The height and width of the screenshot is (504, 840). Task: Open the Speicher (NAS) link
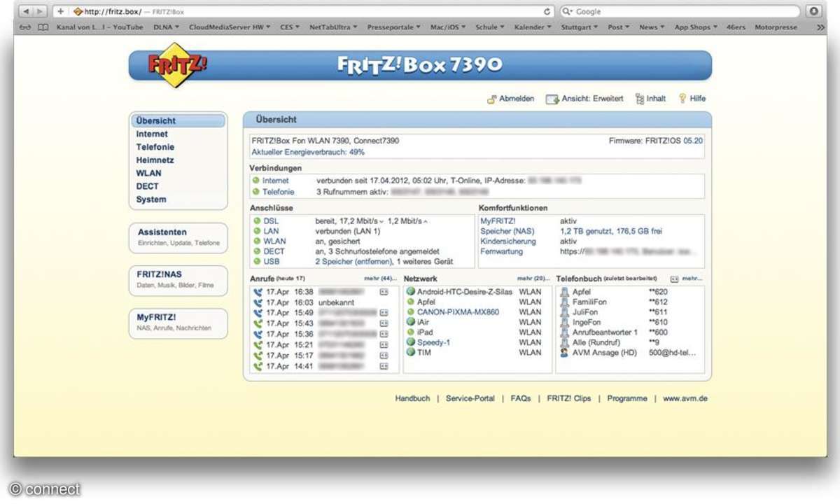pos(507,231)
